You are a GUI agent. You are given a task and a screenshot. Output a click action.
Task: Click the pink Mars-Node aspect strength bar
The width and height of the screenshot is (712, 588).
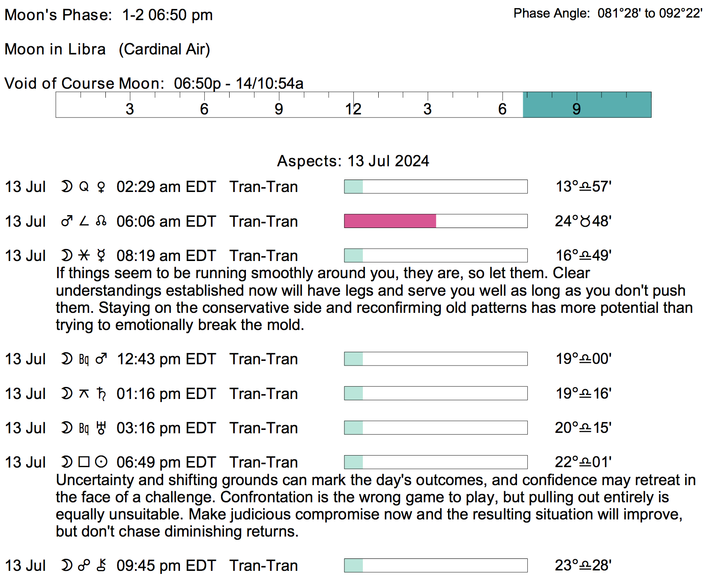(390, 221)
